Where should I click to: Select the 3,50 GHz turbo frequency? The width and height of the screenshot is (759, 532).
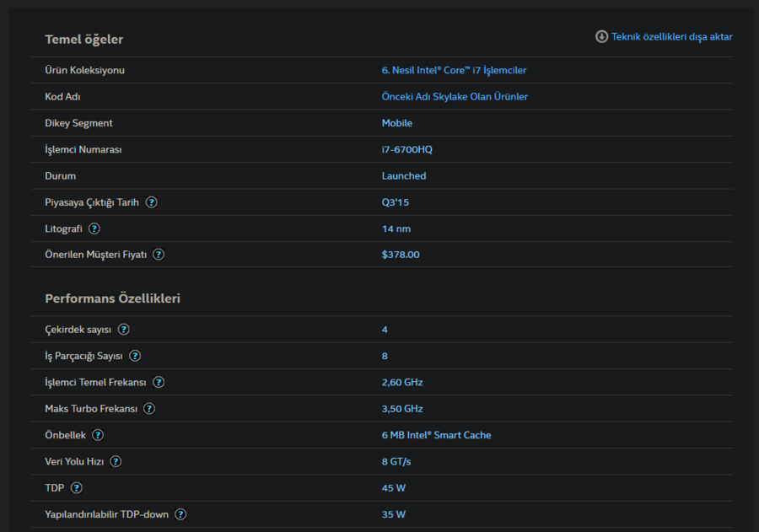pyautogui.click(x=401, y=409)
